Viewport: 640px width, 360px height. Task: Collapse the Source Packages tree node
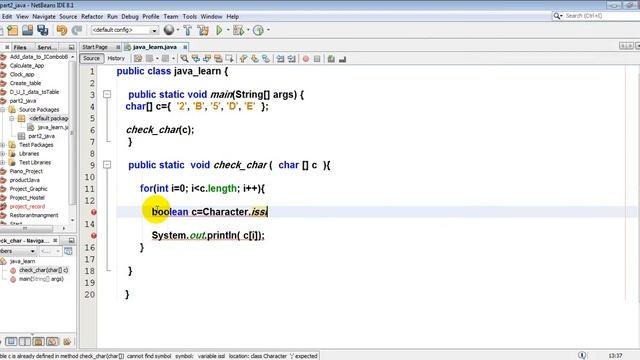click(3, 109)
